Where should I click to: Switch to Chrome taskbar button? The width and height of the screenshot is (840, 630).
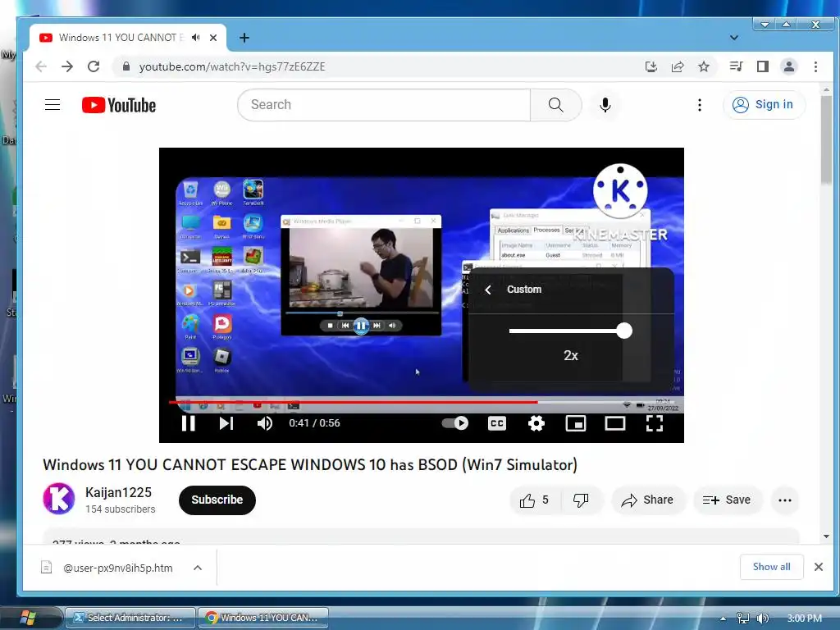click(x=263, y=618)
